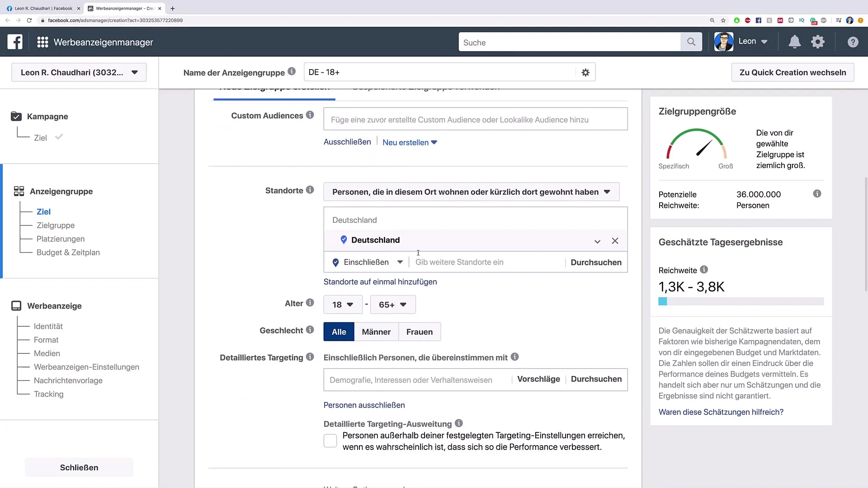Open Leon user menu dropdown
Screen dimensions: 868x488
point(753,42)
